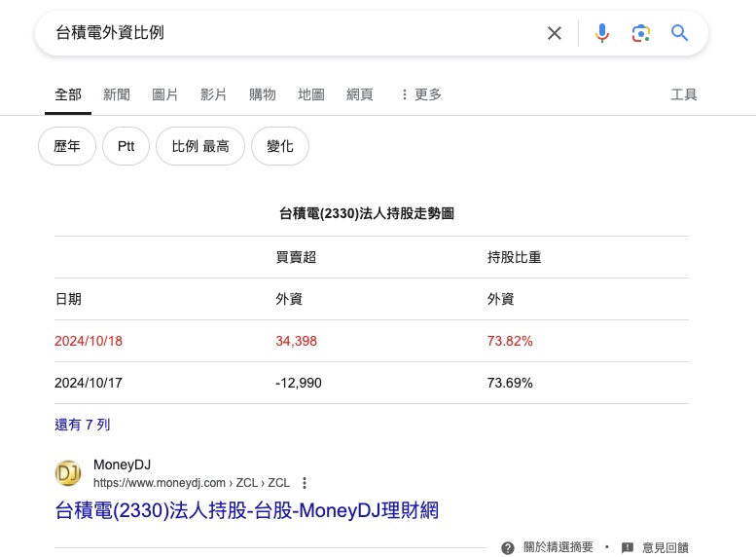Viewport: 756px width, 557px height.
Task: Open Google Lens image search icon
Action: 641,33
